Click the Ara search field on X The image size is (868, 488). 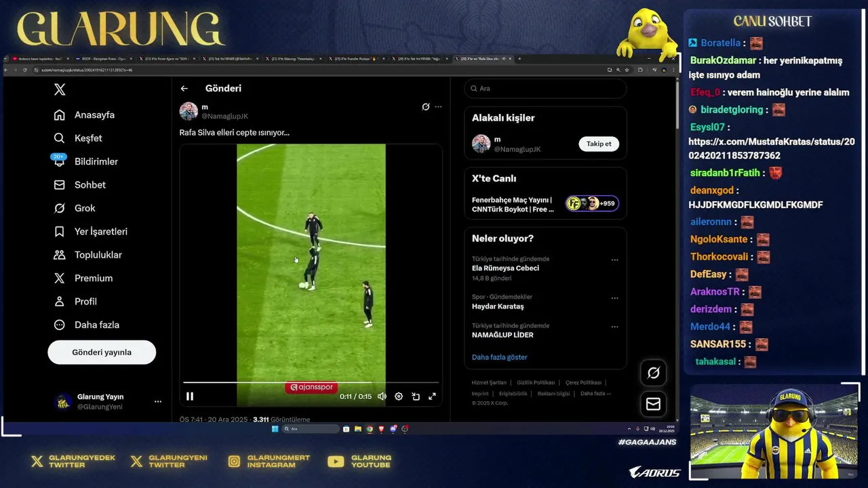[x=545, y=88]
